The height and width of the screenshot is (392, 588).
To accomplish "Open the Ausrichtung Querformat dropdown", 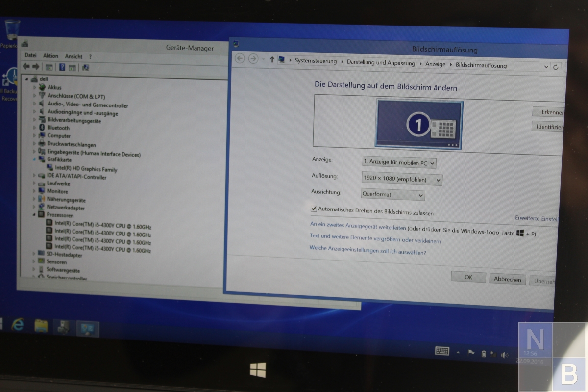I will coord(392,195).
